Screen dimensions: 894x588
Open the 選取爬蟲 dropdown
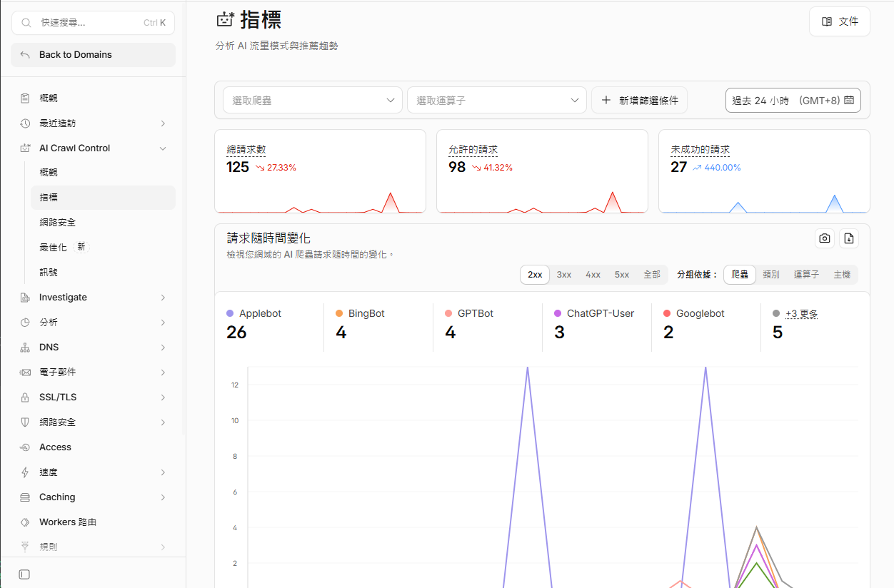(x=312, y=101)
